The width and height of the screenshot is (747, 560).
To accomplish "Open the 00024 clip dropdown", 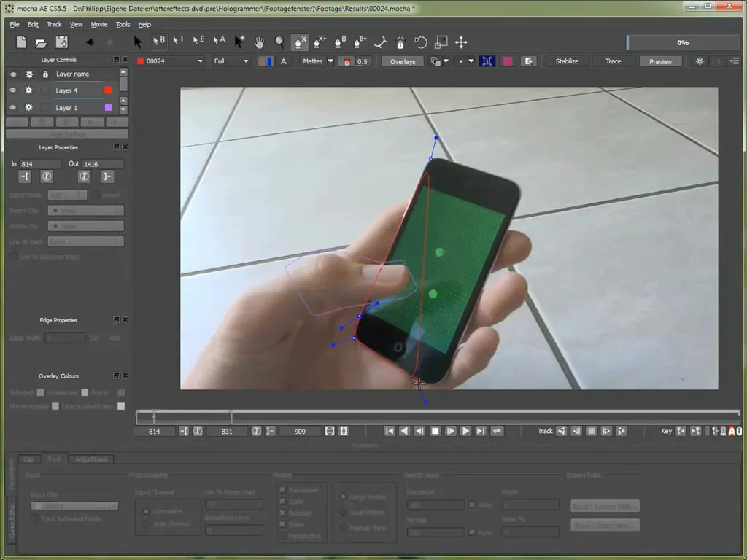I will pos(200,61).
